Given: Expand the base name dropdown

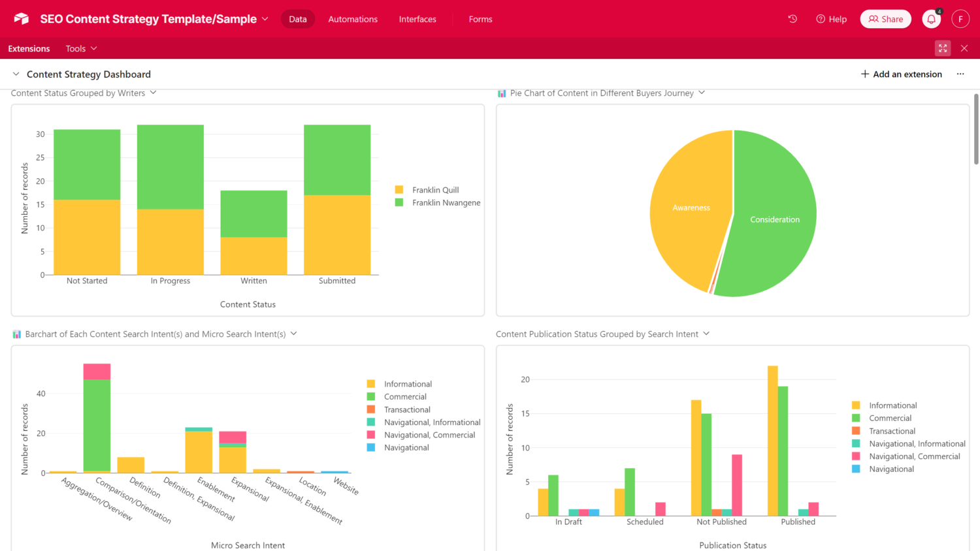Looking at the screenshot, I should (265, 19).
